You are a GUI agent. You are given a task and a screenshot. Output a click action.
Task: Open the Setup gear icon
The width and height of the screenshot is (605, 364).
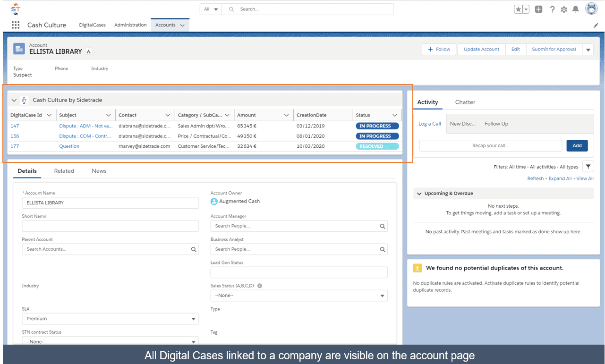(564, 9)
